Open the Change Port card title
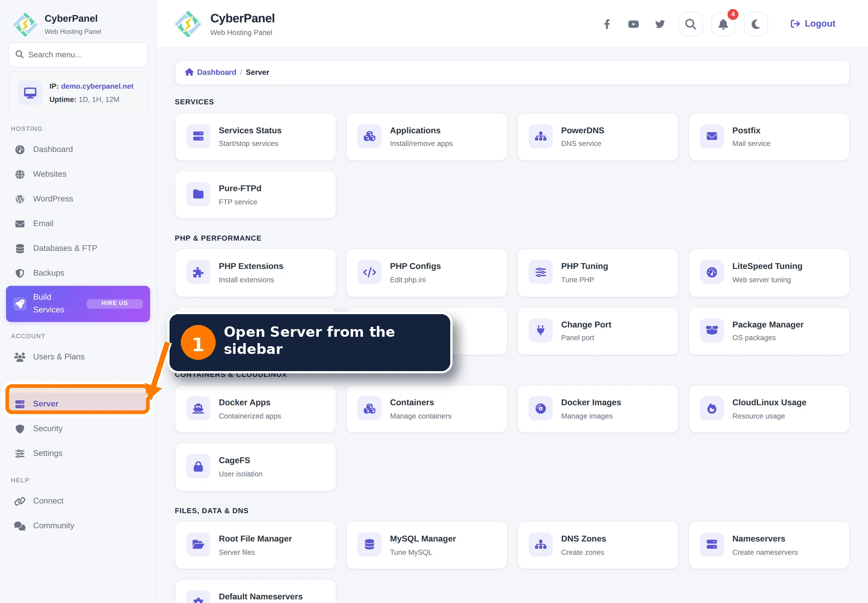Viewport: 868px width, 603px height. click(x=586, y=325)
